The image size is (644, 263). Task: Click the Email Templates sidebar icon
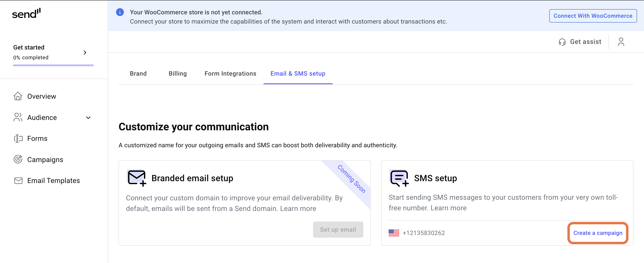(x=18, y=180)
